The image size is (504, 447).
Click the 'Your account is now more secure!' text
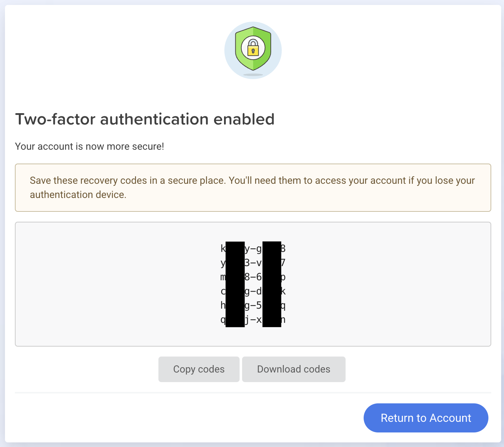pos(89,147)
